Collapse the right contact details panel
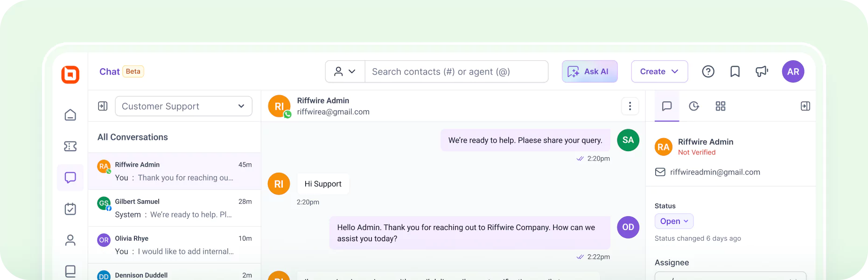The width and height of the screenshot is (868, 280). point(805,106)
